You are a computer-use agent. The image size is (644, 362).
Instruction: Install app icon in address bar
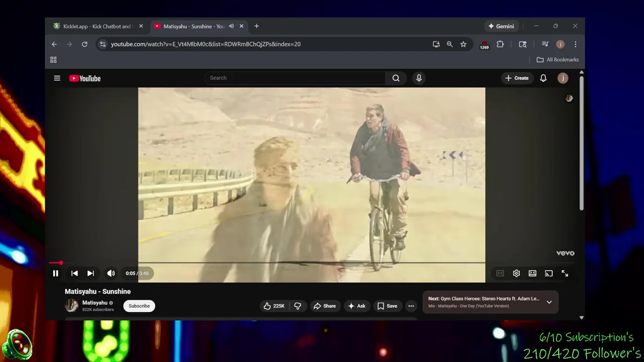(436, 44)
